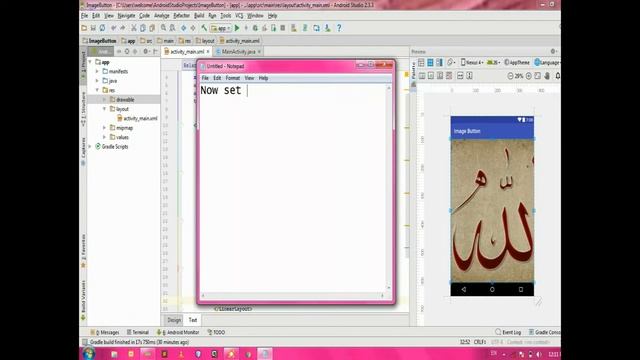Image resolution: width=640 pixels, height=360 pixels.
Task: Open the Terminal tool window
Action: (138, 332)
